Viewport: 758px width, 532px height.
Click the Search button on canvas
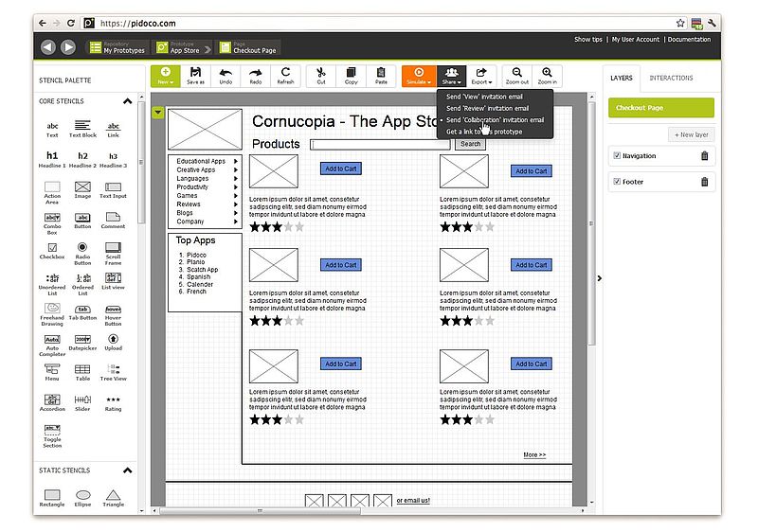(470, 144)
